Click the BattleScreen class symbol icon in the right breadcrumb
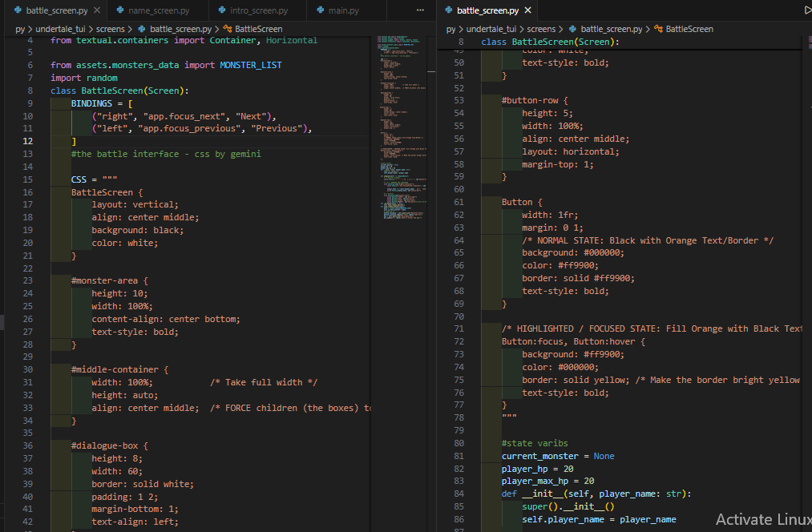812x532 pixels. pyautogui.click(x=659, y=29)
